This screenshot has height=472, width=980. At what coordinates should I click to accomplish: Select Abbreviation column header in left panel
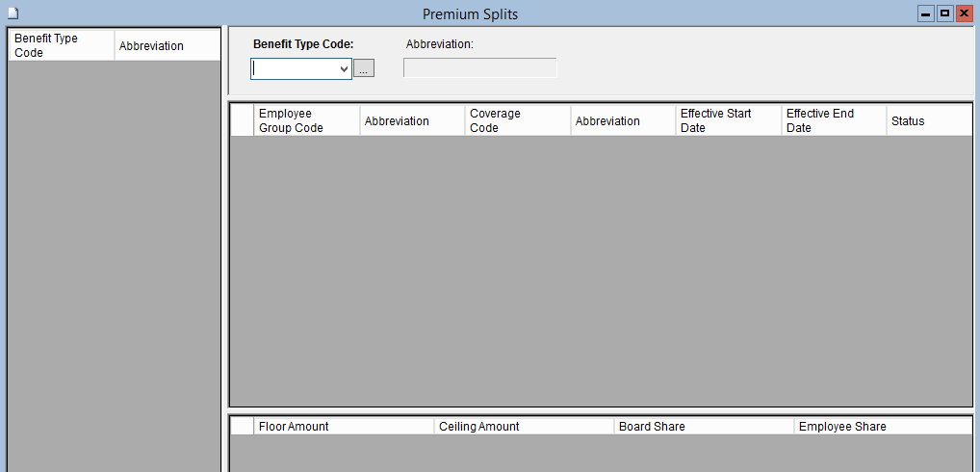[x=167, y=45]
